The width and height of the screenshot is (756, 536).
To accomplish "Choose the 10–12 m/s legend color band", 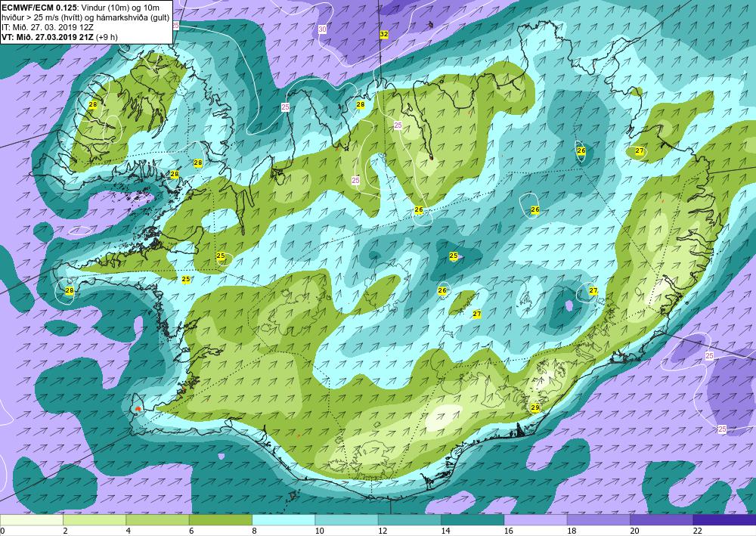I will (x=347, y=520).
